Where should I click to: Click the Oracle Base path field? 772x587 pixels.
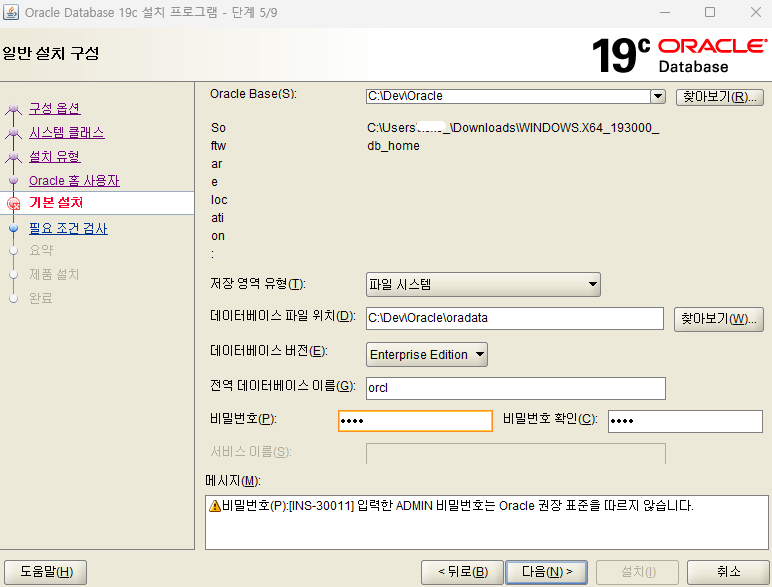(x=508, y=96)
